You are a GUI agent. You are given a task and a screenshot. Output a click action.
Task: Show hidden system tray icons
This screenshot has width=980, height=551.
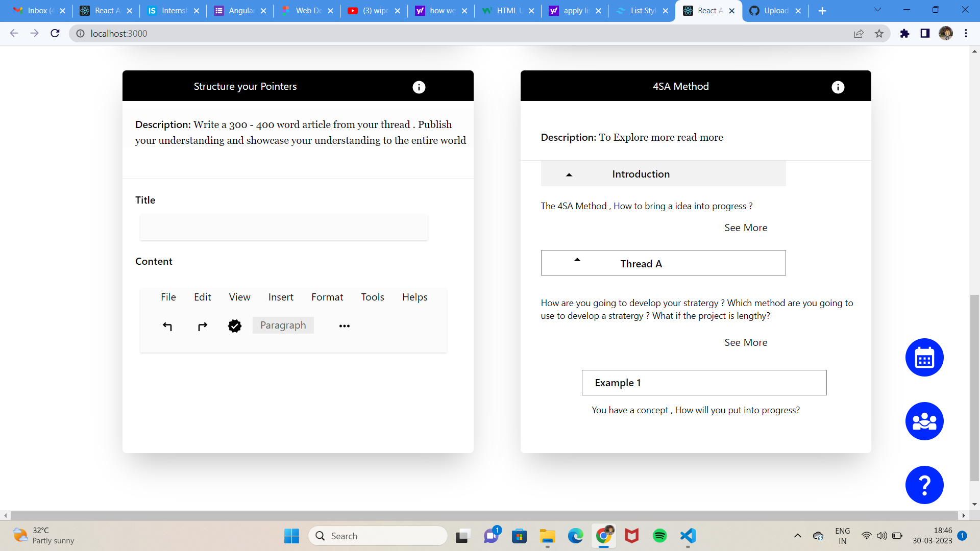point(797,536)
